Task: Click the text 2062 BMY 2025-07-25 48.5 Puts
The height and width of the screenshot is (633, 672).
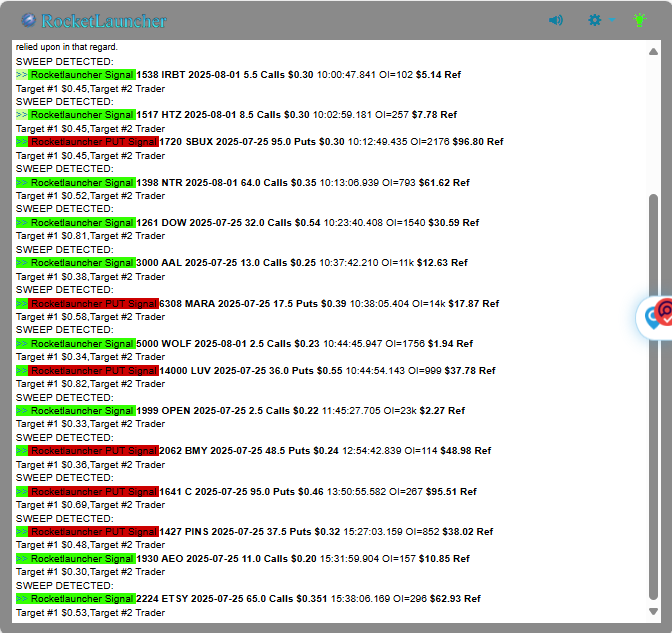Action: tap(235, 451)
